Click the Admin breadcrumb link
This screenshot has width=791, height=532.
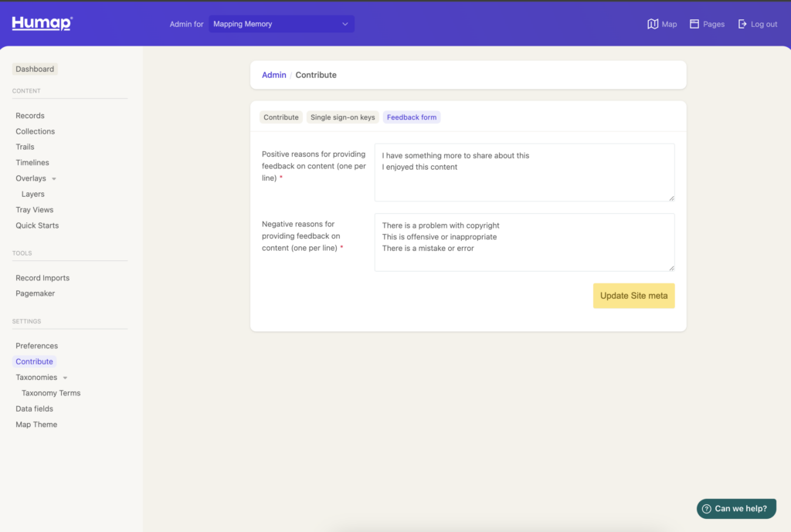(x=273, y=75)
